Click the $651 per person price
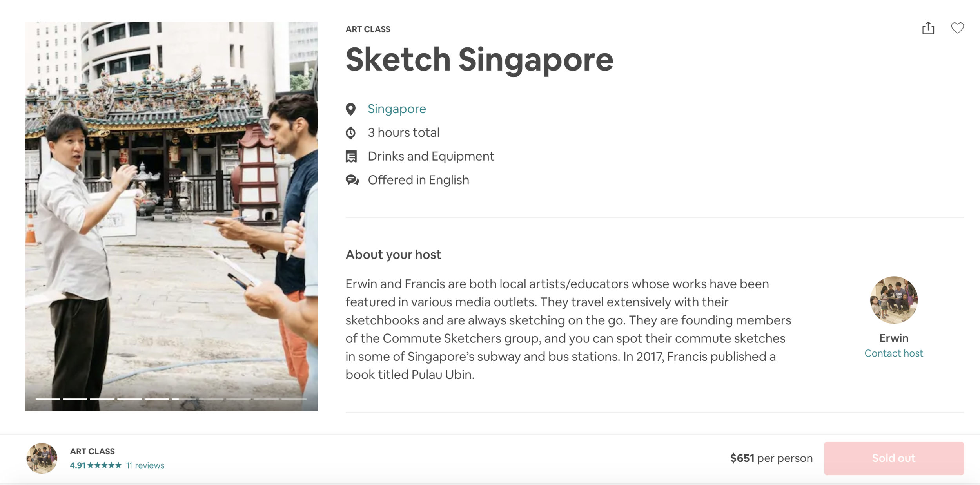The height and width of the screenshot is (485, 980). [771, 458]
